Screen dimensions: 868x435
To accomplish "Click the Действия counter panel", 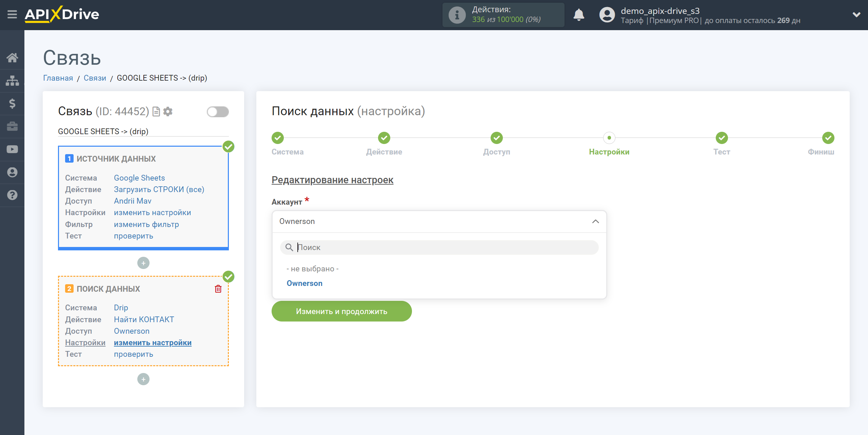I will tap(503, 15).
